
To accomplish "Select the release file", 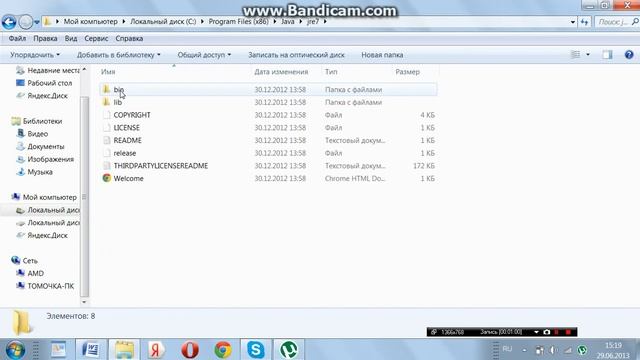I will click(x=124, y=153).
